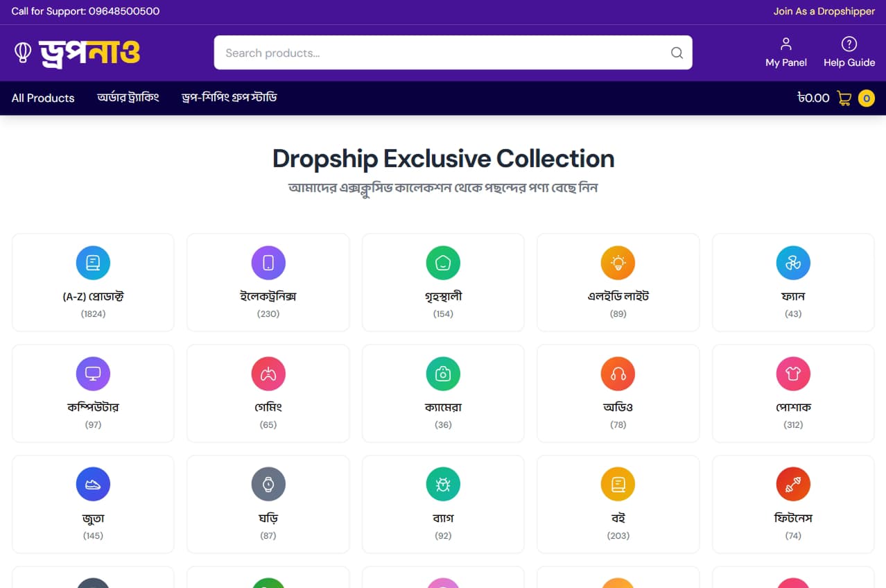
Task: Open the Help Guide page
Action: coord(849,52)
